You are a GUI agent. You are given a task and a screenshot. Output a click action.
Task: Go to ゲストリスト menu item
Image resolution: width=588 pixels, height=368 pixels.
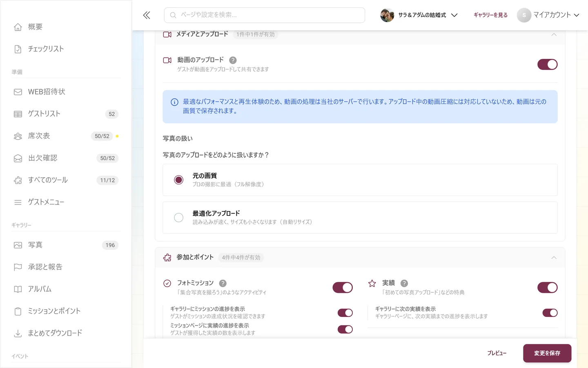point(44,114)
